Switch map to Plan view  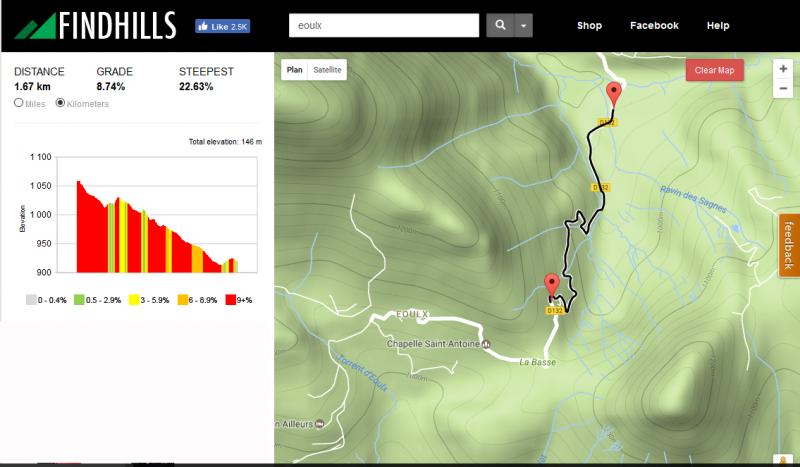tap(294, 70)
